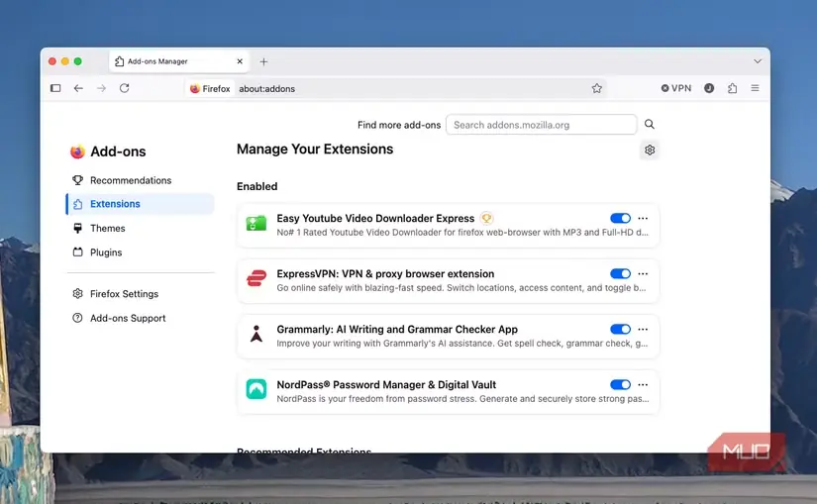The image size is (817, 504).
Task: Disable the ExpressVPN extension toggle
Action: pyautogui.click(x=620, y=273)
